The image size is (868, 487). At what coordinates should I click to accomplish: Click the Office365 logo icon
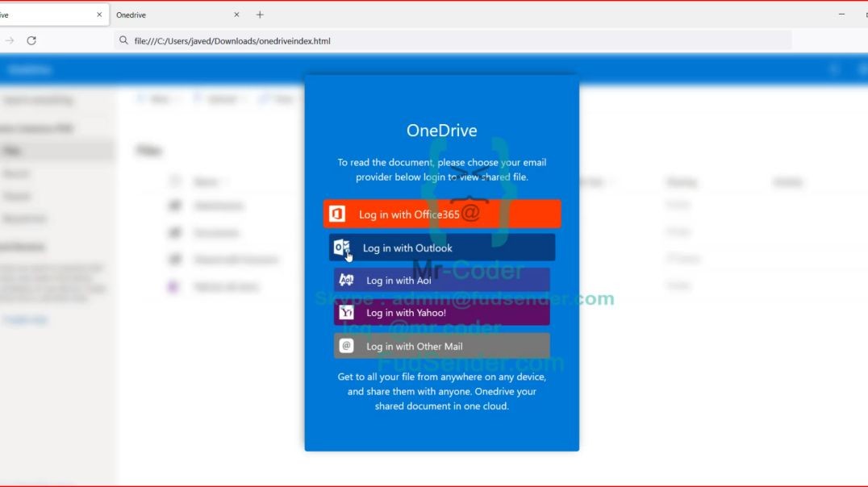click(337, 214)
